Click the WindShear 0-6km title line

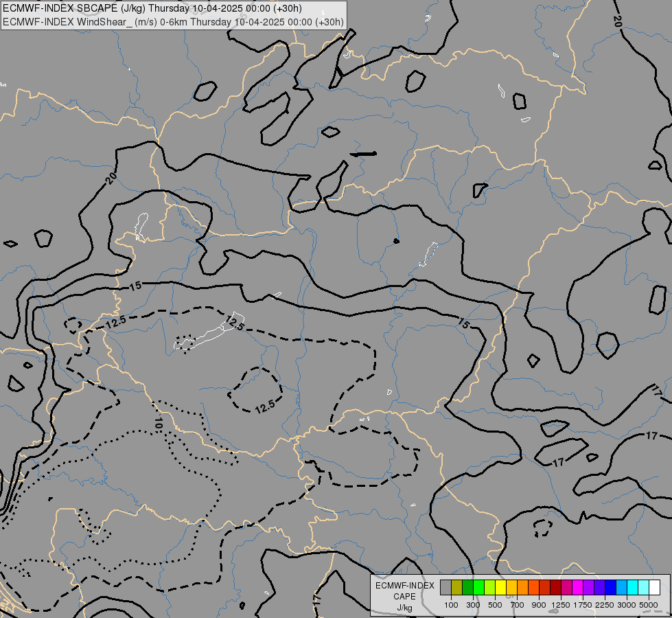(x=173, y=21)
